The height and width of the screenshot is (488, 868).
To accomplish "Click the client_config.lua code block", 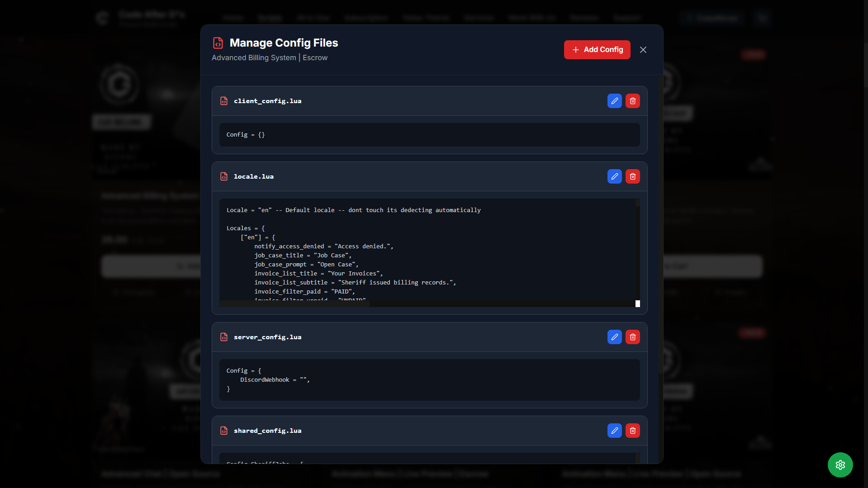I will point(429,135).
